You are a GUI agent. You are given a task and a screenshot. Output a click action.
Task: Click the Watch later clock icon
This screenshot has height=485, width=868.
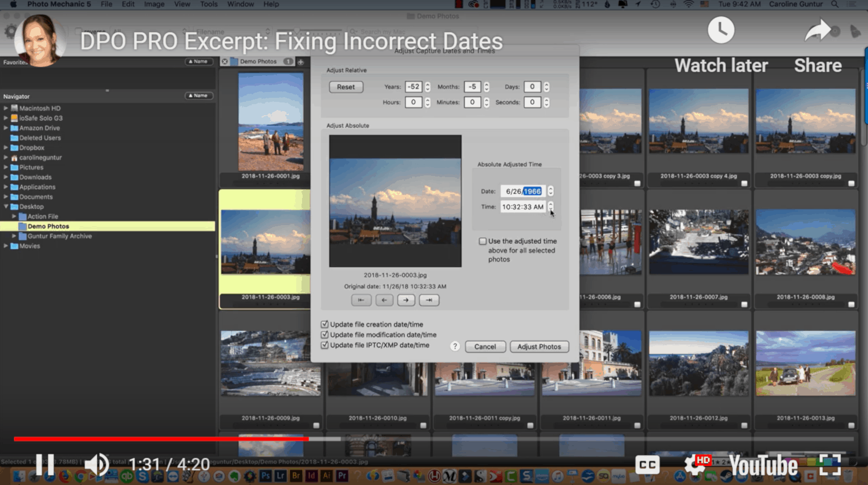(721, 30)
